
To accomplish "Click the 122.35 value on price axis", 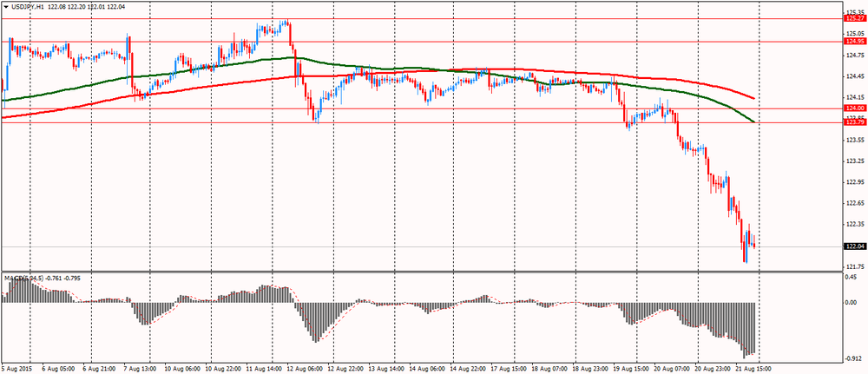I will tap(855, 225).
